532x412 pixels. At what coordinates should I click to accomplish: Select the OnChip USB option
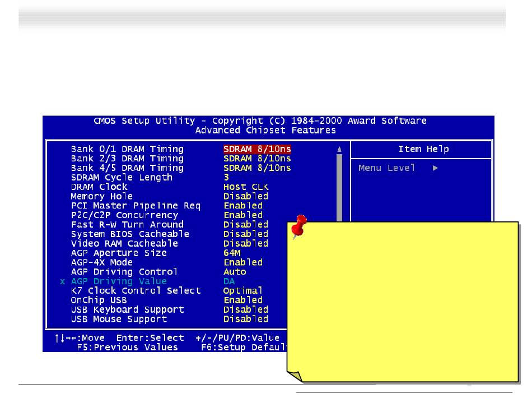pos(99,300)
